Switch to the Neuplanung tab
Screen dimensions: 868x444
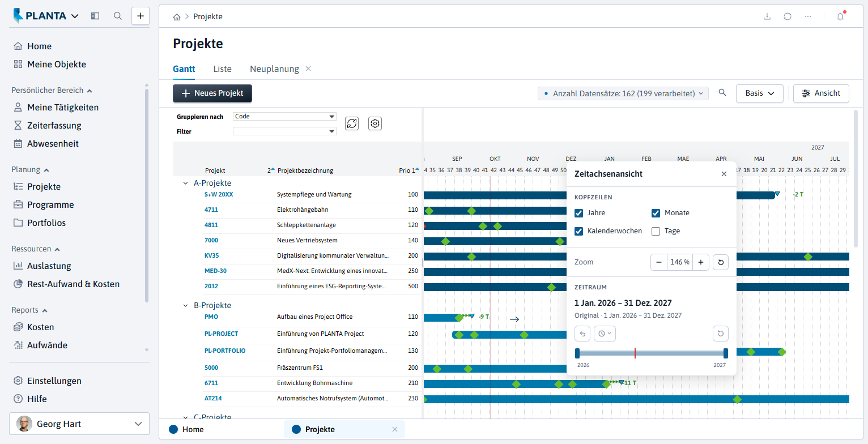pyautogui.click(x=274, y=69)
